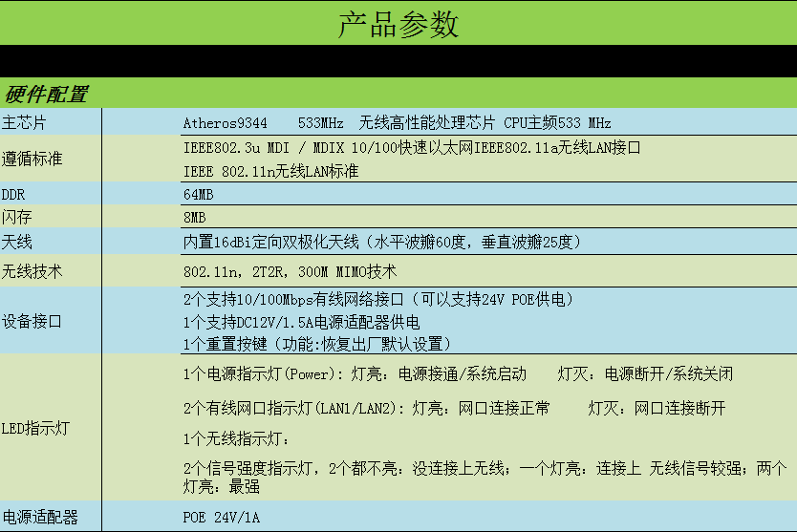
Task: Select the 硬件配置 section heading
Action: coord(46,95)
